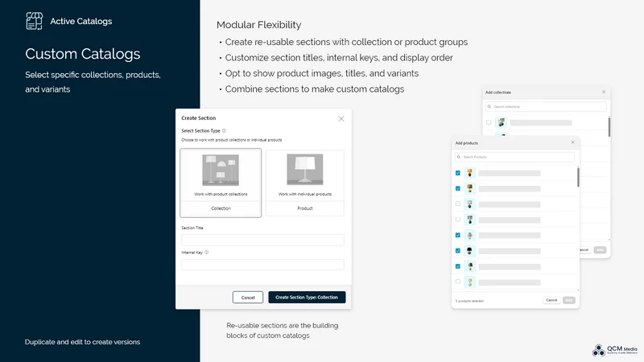Focus the Internal Key input field

pyautogui.click(x=262, y=265)
